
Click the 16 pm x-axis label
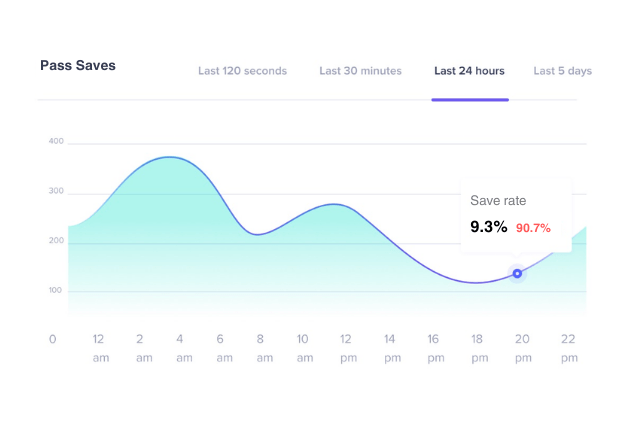(x=433, y=347)
